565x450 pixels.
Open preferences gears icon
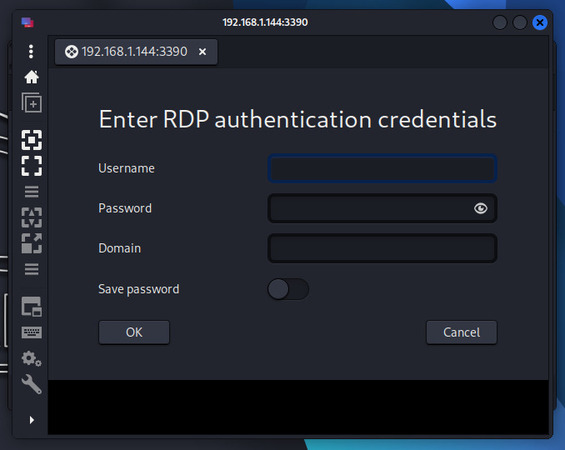click(x=31, y=358)
